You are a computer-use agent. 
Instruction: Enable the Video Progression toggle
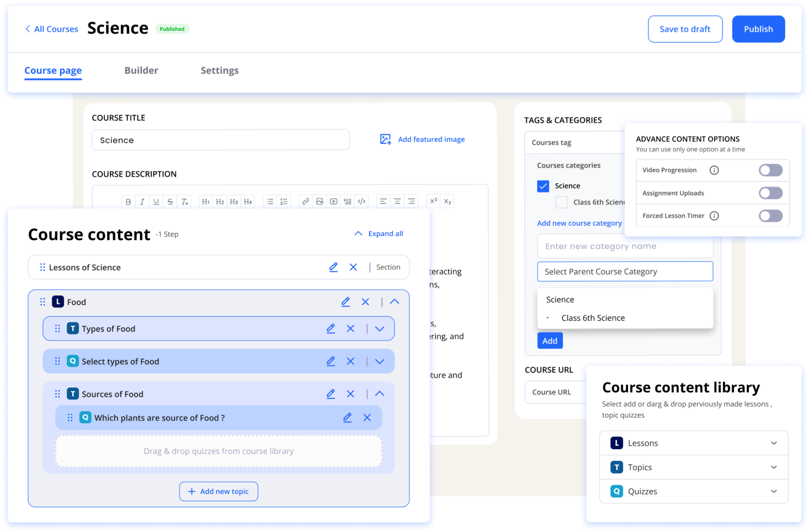[770, 170]
